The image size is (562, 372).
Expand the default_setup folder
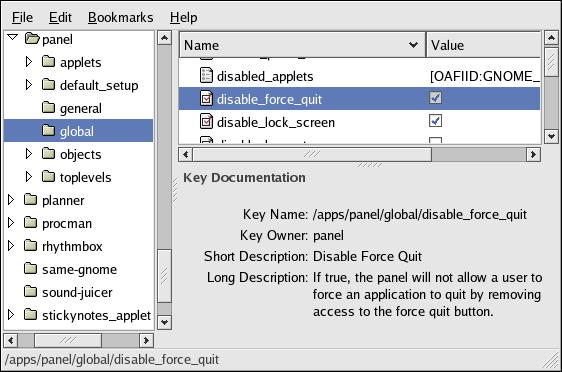[x=29, y=85]
